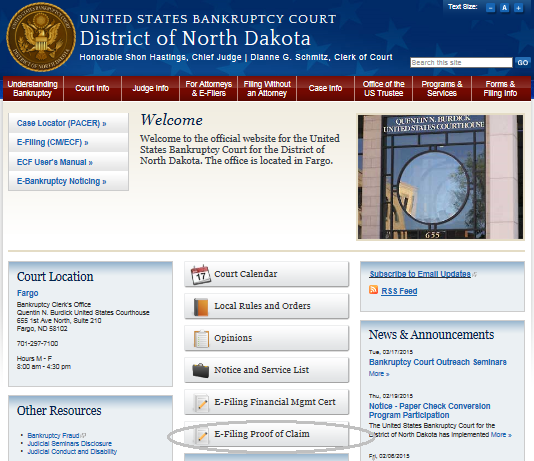Viewport: 534px width, 461px height.
Task: Open the Court Info menu
Action: click(x=92, y=89)
